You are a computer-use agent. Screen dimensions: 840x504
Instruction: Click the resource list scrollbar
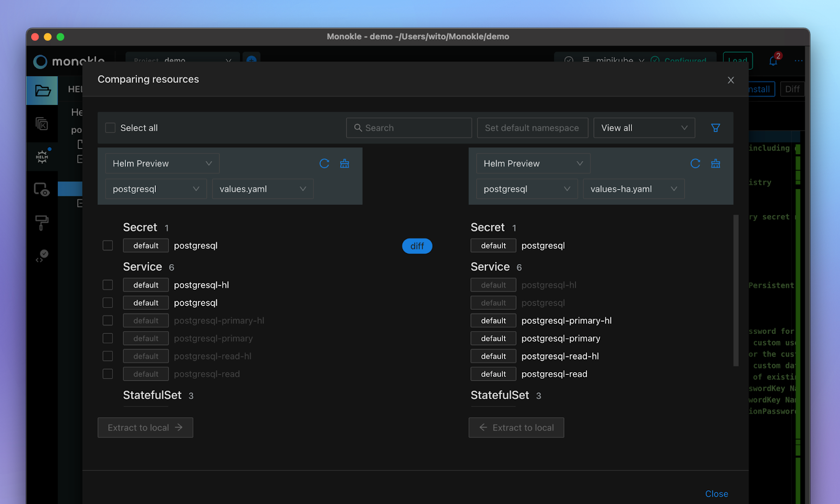pyautogui.click(x=736, y=290)
